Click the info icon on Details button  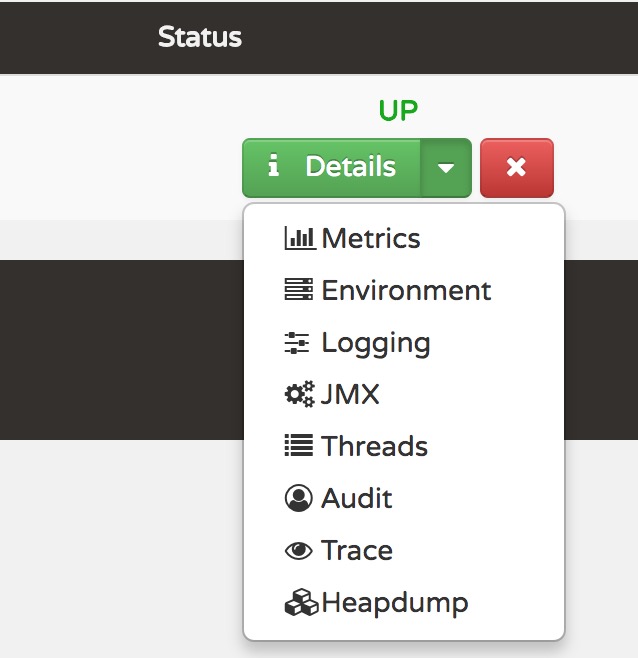click(273, 164)
